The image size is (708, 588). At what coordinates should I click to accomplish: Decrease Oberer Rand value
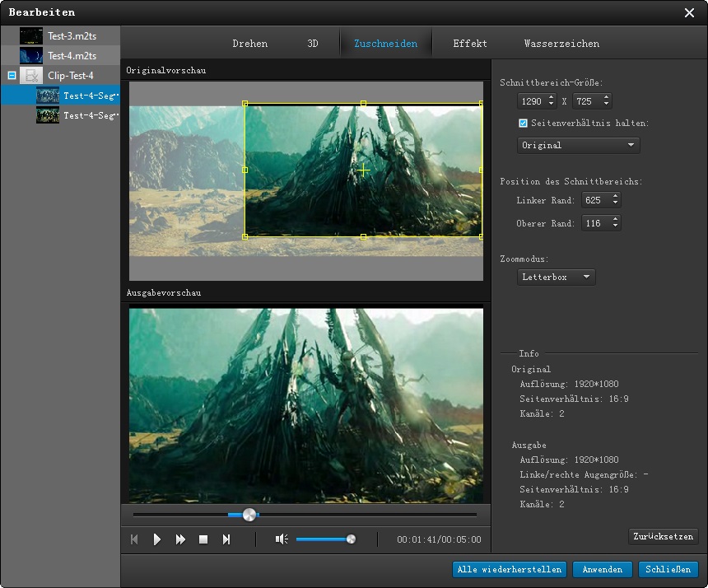click(x=615, y=226)
